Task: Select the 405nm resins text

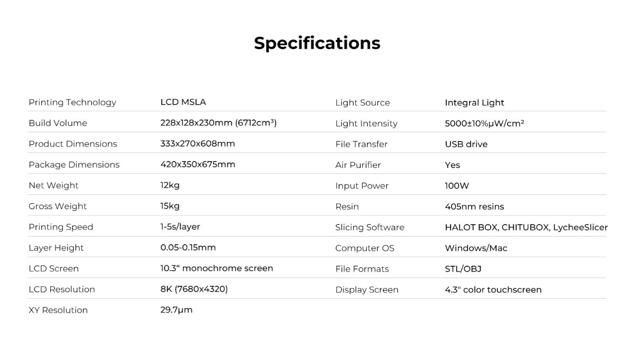Action: 474,207
